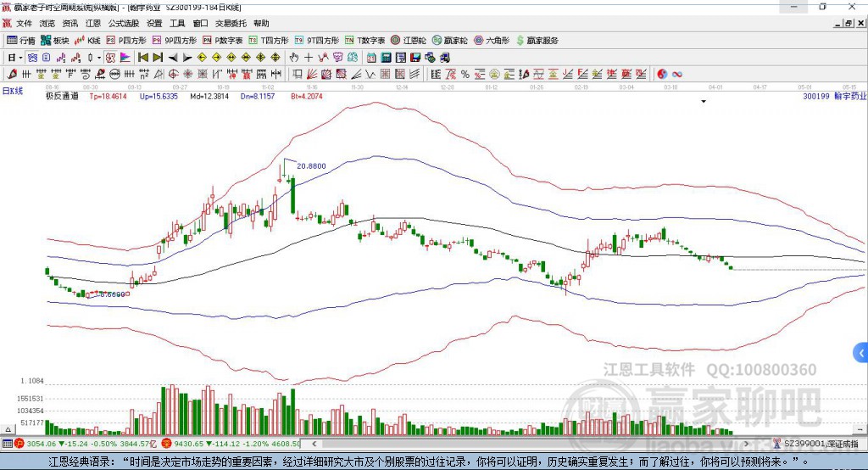This screenshot has height=470, width=868.
Task: Click the horizontal scrollbar left arrow
Action: (x=314, y=444)
